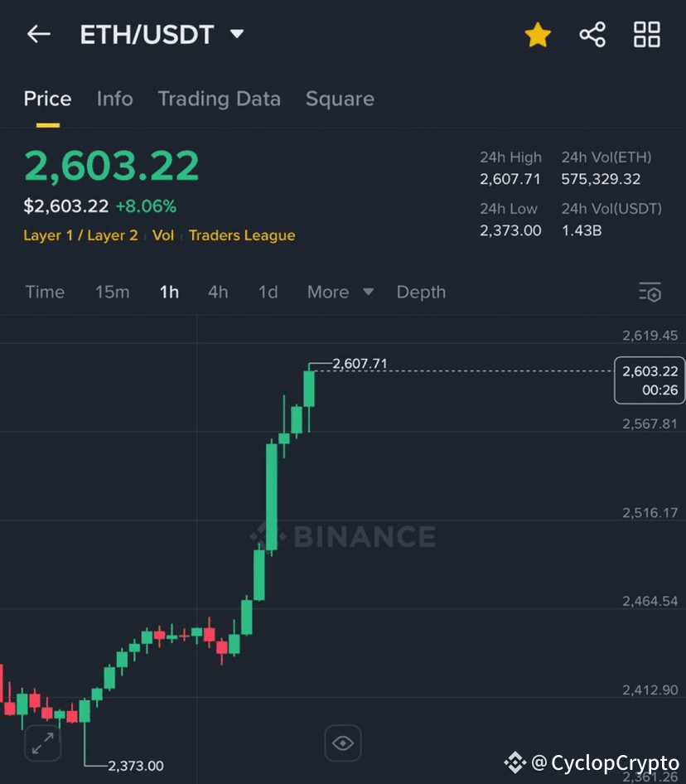
Task: Open the ETH/USDT pair selector dropdown
Action: tap(162, 35)
